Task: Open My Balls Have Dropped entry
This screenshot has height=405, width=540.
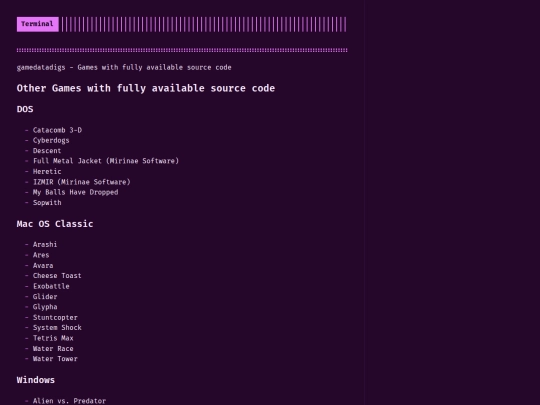Action: pyautogui.click(x=75, y=192)
